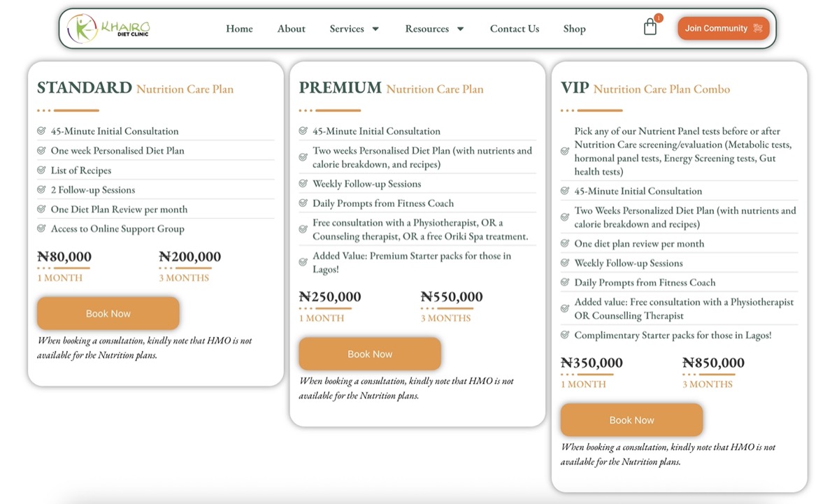
Task: Book the Standard plan with Book Now
Action: 108,313
